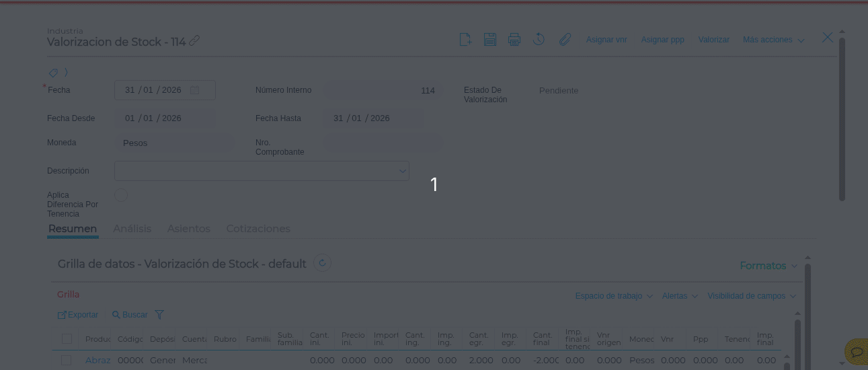The image size is (868, 370).
Task: Save the record with the diskette icon
Action: coord(490,40)
